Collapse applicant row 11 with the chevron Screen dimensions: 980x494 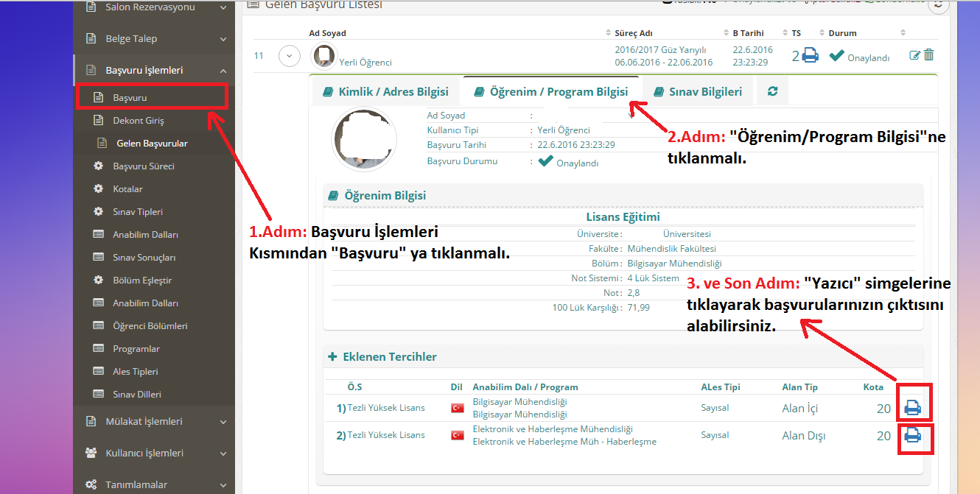pyautogui.click(x=289, y=56)
